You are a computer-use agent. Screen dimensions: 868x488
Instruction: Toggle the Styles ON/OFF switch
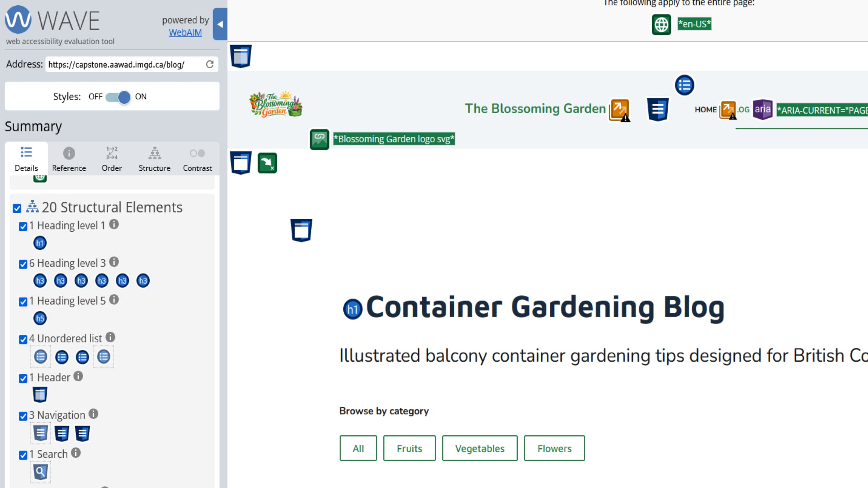point(118,97)
